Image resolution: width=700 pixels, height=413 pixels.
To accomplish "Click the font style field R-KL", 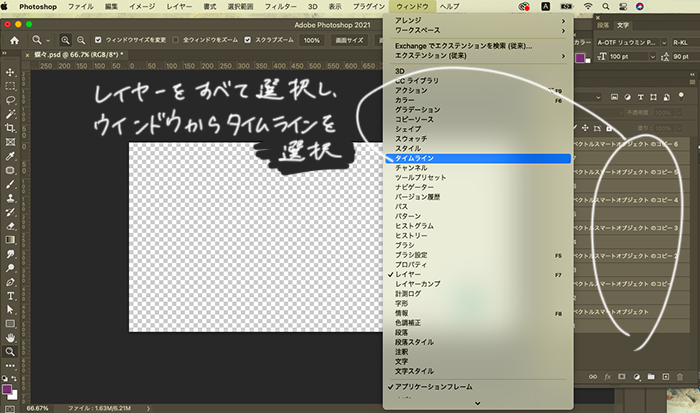I will 685,42.
